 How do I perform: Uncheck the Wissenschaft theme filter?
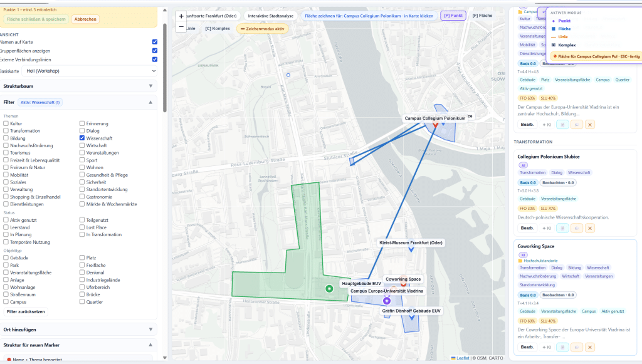82,138
